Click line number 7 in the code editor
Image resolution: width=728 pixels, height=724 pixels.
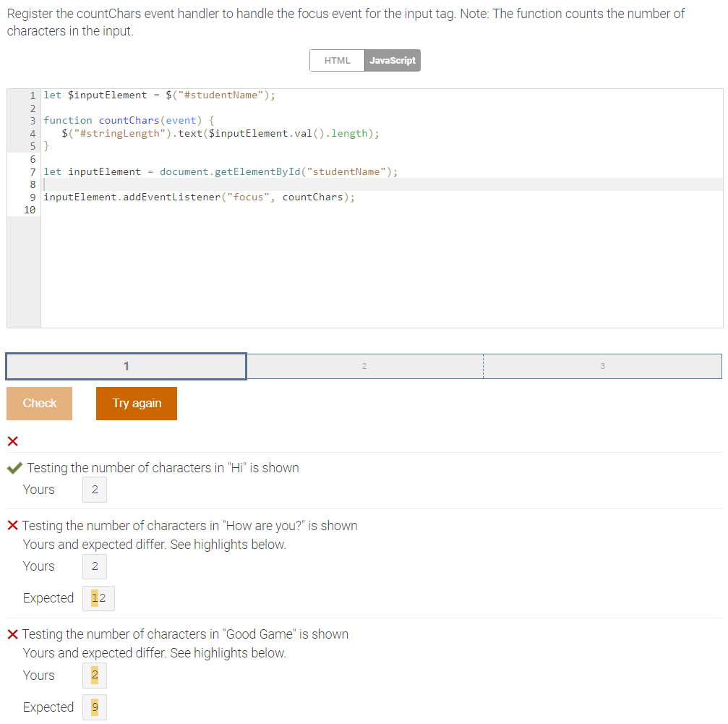pyautogui.click(x=32, y=171)
